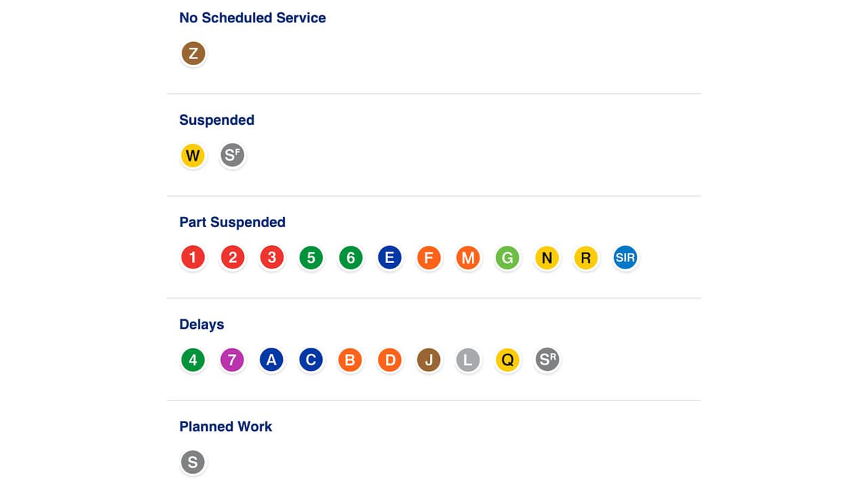Click the suspended W line icon
The image size is (868, 488).
(193, 155)
